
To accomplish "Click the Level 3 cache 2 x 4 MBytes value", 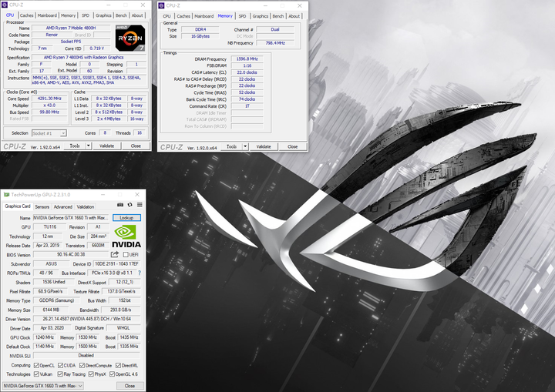I will pyautogui.click(x=109, y=119).
